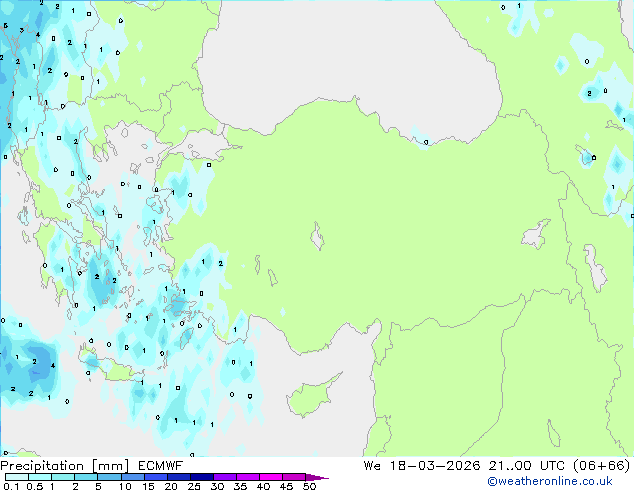This screenshot has width=634, height=490.
Task: Select the 40–45 mm bright magenta legend swatch
Action: (271, 477)
